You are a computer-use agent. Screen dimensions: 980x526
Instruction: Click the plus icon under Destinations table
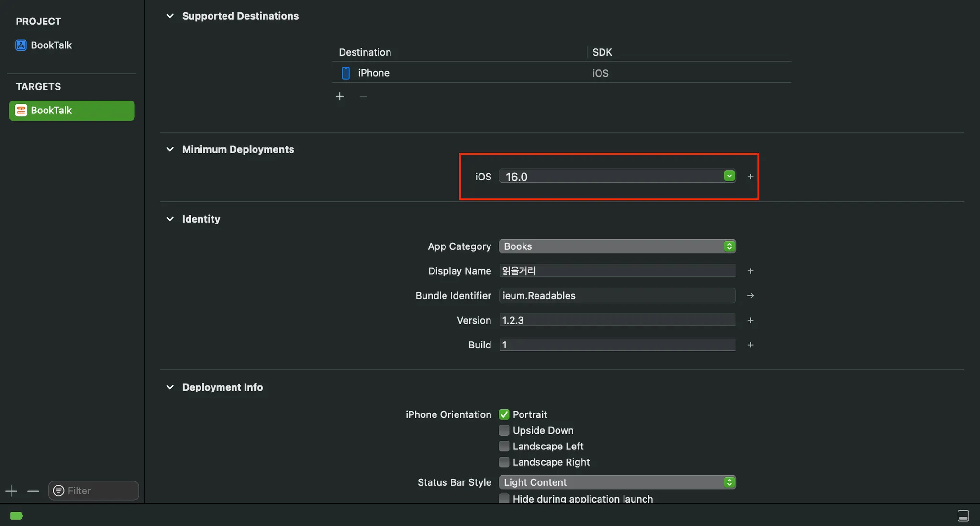[x=340, y=96]
